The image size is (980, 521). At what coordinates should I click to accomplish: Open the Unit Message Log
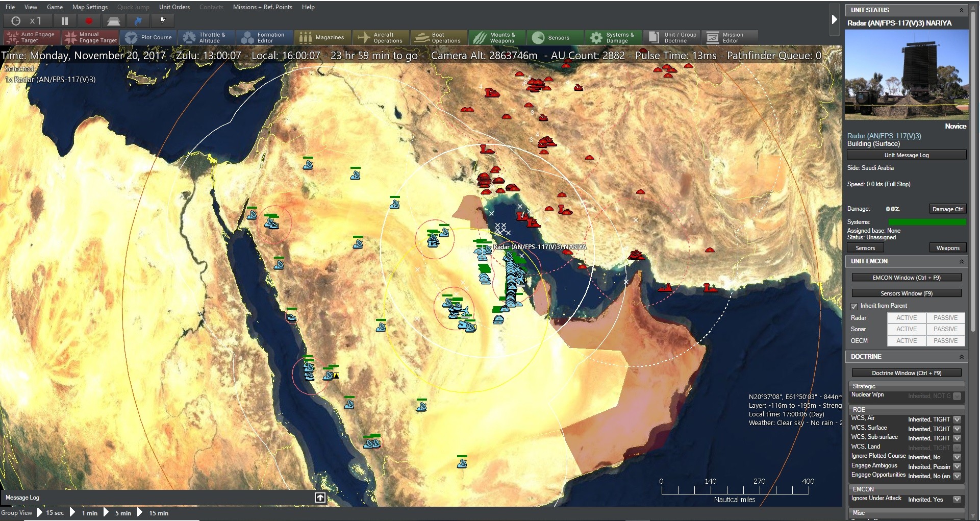coord(906,155)
